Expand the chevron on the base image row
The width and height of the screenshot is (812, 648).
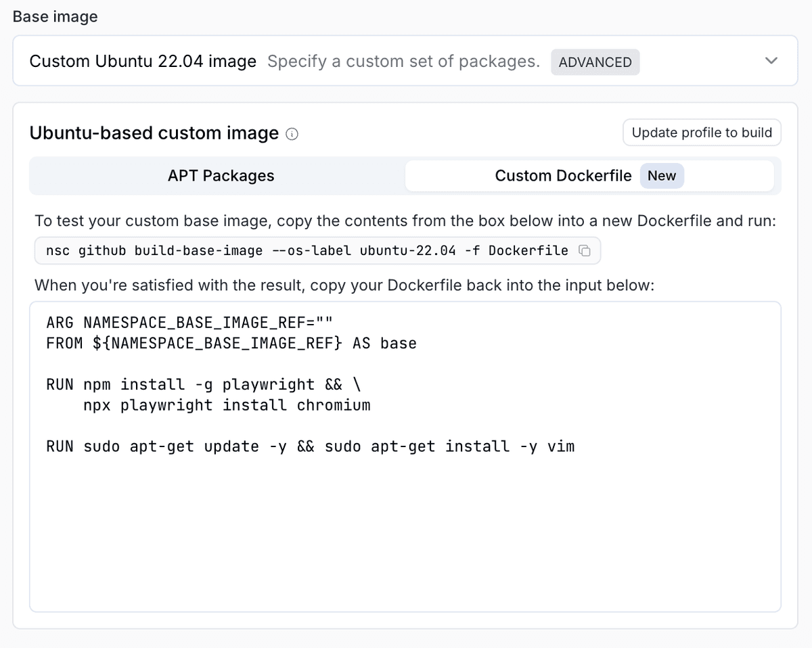click(x=771, y=61)
